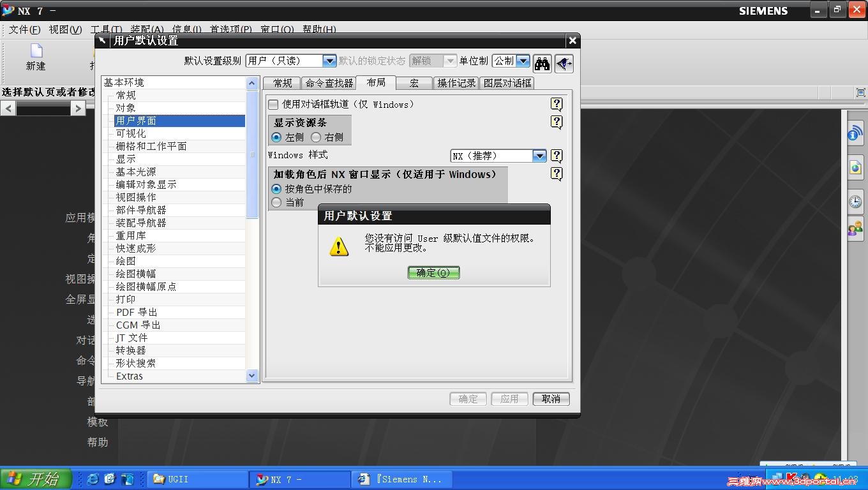This screenshot has height=490, width=868.
Task: Click the left scroll arrow under the cue line
Action: pos(8,108)
